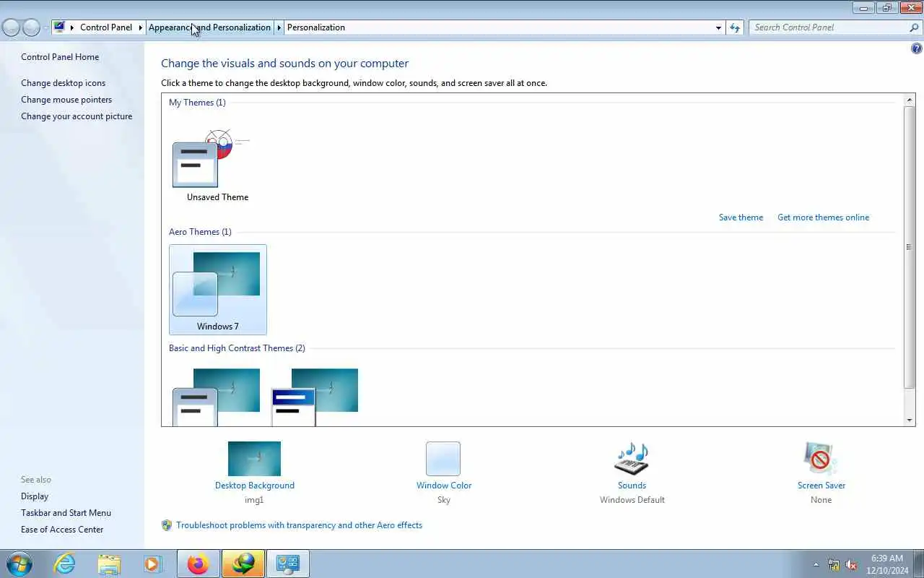Viewport: 924px width, 578px height.
Task: Open Windows Media Player from taskbar
Action: [152, 564]
